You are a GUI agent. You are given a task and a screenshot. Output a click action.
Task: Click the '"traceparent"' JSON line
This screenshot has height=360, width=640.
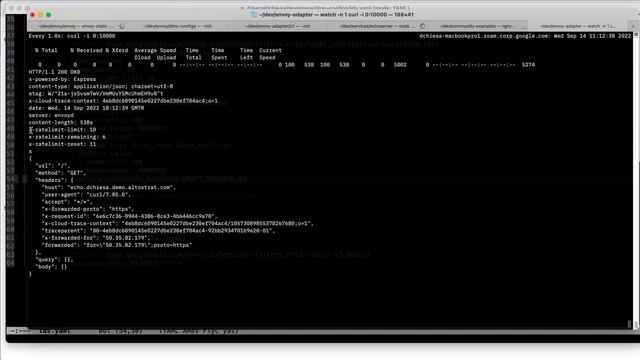tap(158, 231)
